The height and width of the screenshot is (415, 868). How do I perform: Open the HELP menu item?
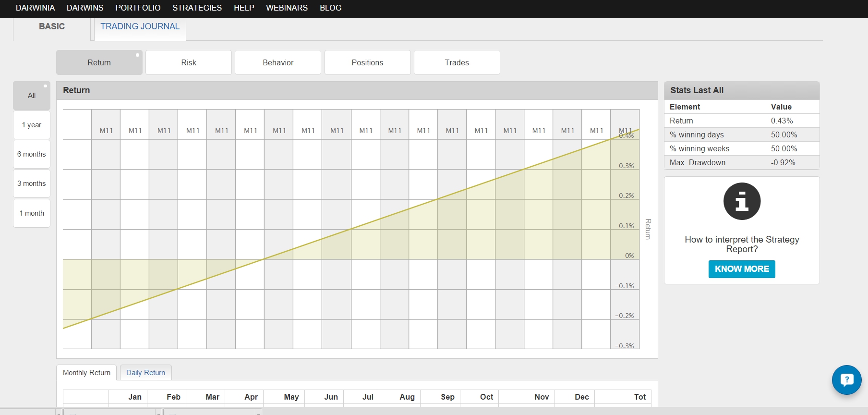[244, 8]
